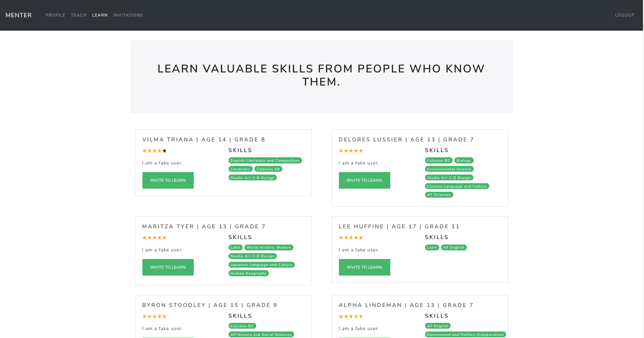
Task: Invite Maritza Tyer to learn
Action: pos(168,267)
